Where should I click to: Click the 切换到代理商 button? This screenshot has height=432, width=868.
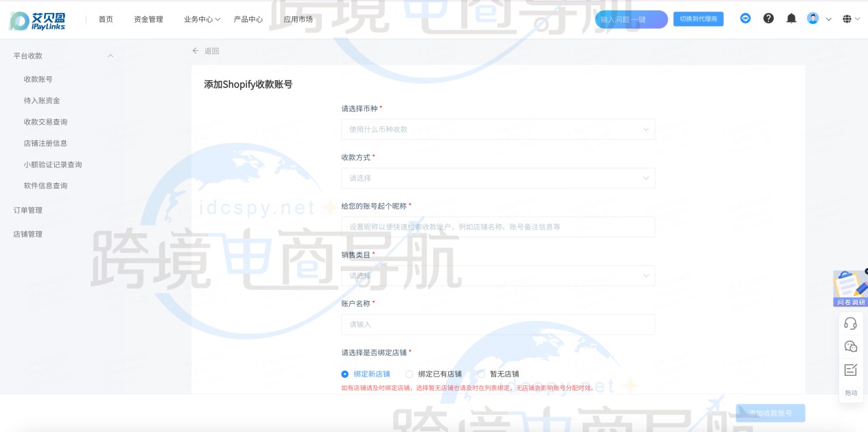click(x=699, y=19)
